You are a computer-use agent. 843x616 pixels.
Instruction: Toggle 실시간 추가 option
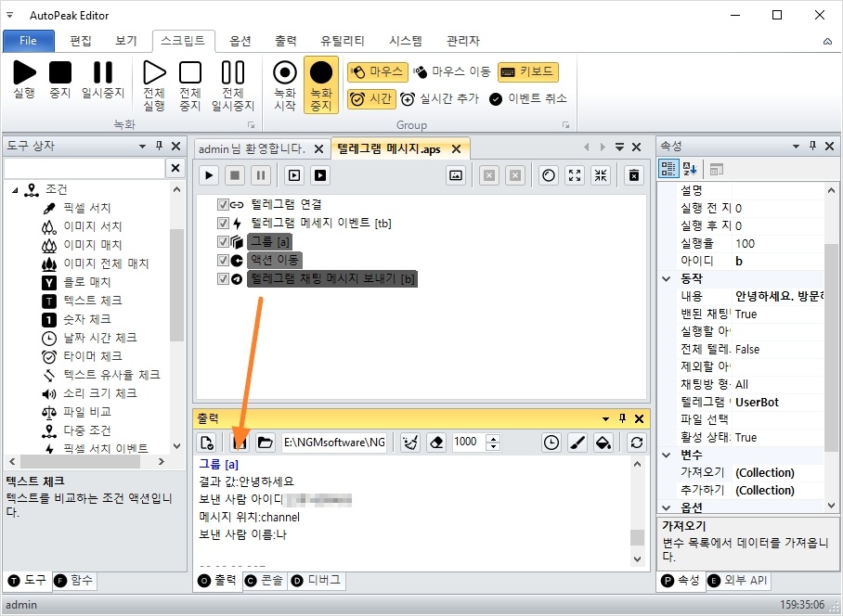coord(440,99)
